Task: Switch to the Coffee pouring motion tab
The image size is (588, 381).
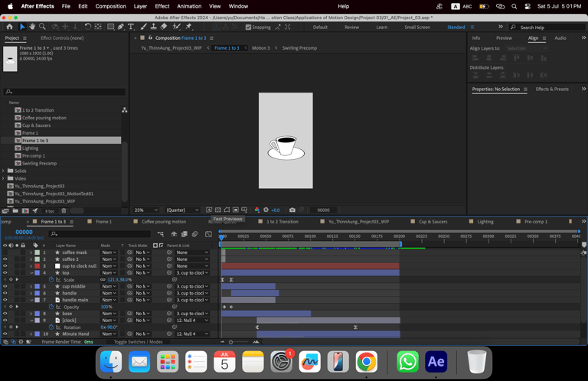Action: point(164,222)
